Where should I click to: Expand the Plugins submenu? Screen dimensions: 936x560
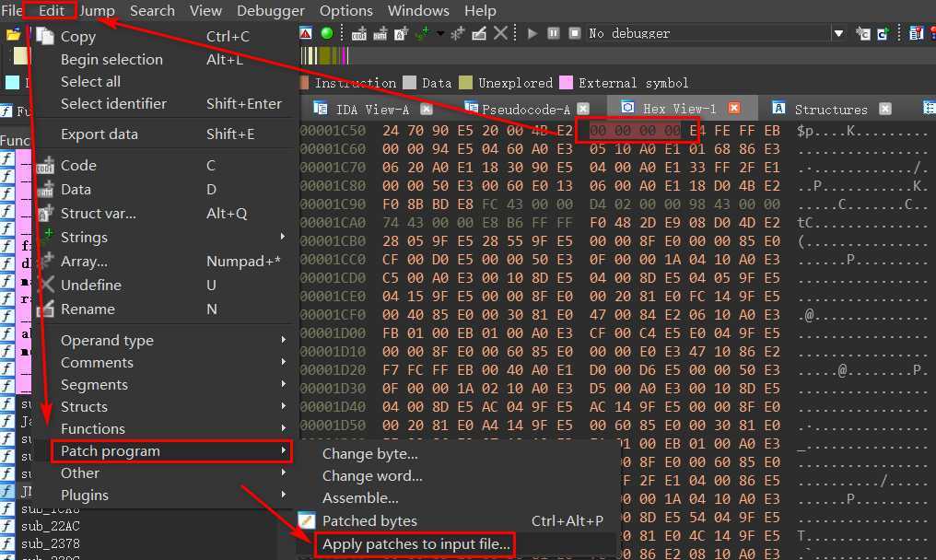click(x=162, y=495)
